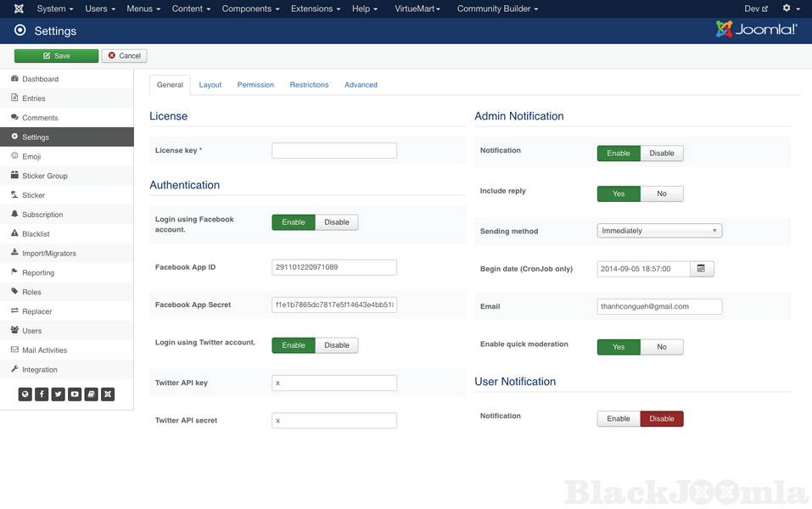Viewport: 812px width, 509px height.
Task: Open the Community Builder dropdown menu
Action: click(x=498, y=8)
